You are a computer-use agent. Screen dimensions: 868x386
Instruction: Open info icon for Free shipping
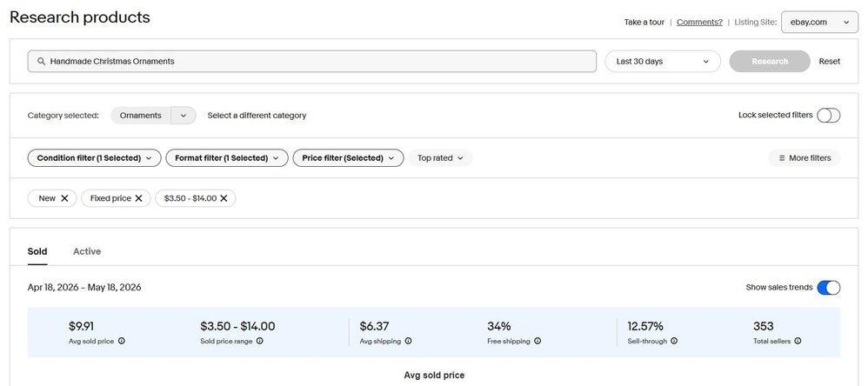[x=537, y=341]
